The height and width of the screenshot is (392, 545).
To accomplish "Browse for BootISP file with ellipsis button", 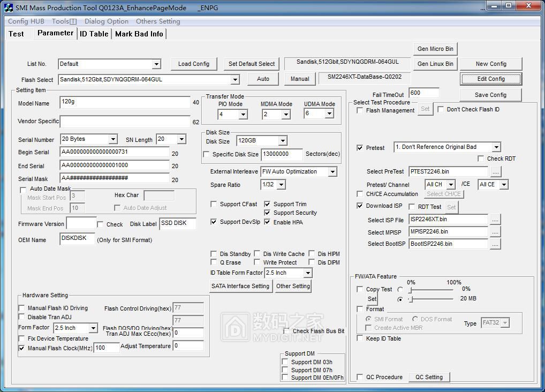I will pyautogui.click(x=495, y=244).
